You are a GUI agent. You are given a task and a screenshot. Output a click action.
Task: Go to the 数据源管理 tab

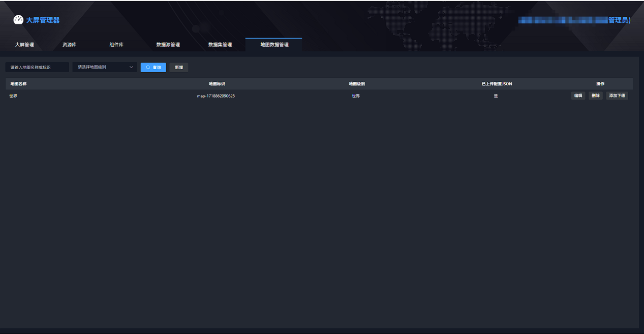168,45
